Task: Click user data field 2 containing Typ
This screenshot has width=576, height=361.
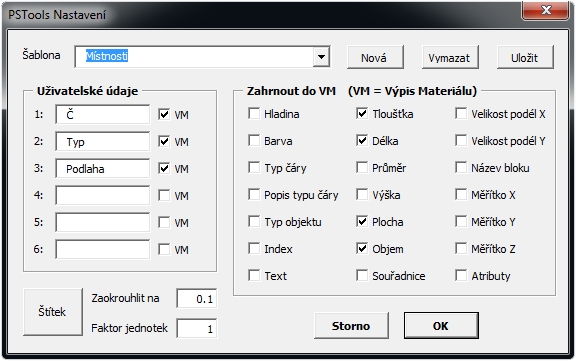Action: [102, 142]
